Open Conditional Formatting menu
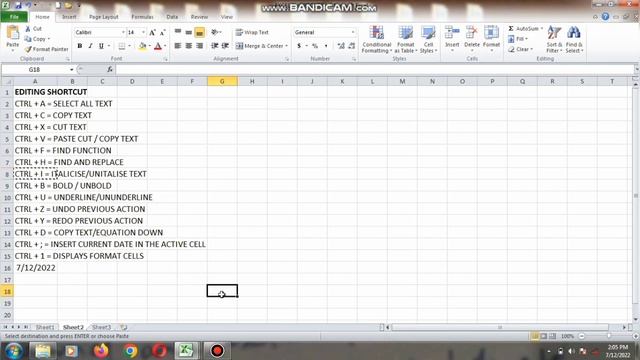The width and height of the screenshot is (640, 360). tap(376, 39)
